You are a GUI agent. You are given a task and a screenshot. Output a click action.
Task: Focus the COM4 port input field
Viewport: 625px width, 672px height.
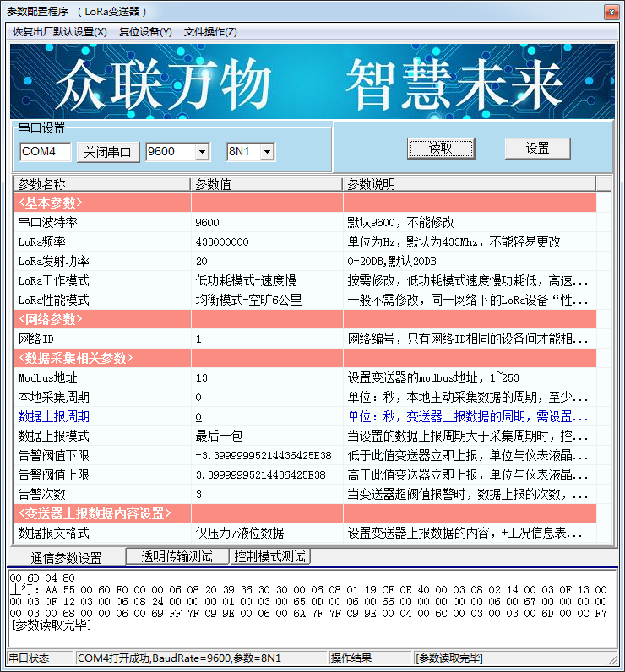click(x=45, y=152)
